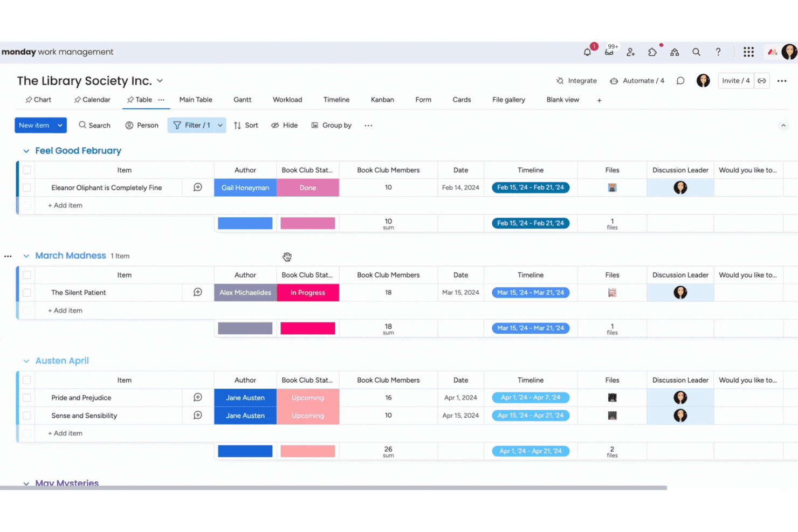This screenshot has height=532, width=798.
Task: Click the In Progress status cell
Action: pyautogui.click(x=308, y=293)
